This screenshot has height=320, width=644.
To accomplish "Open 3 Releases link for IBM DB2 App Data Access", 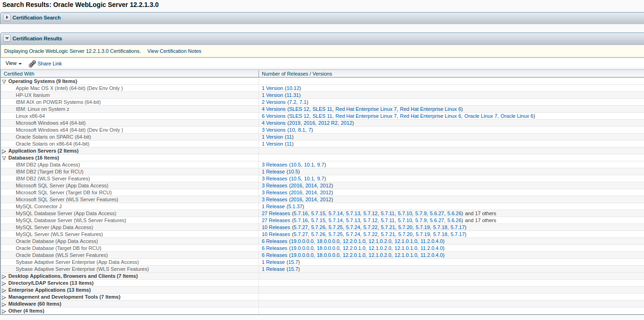I will pyautogui.click(x=275, y=165).
